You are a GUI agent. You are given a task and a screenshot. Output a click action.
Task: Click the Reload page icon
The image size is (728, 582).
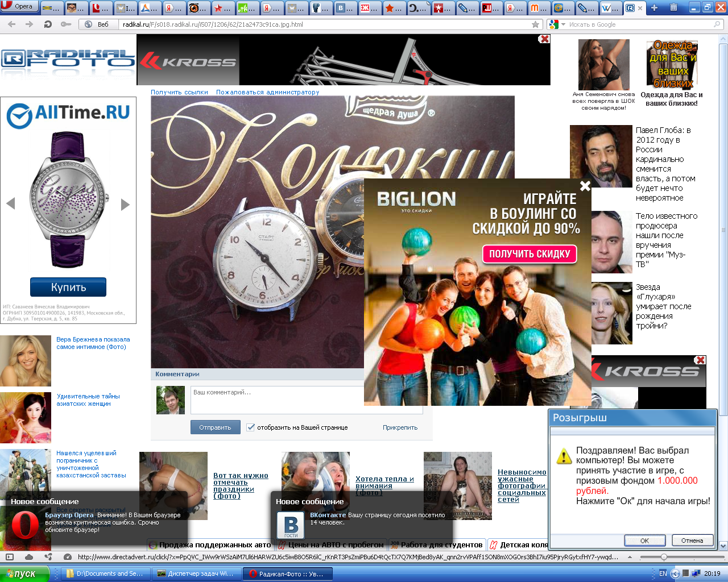(48, 24)
